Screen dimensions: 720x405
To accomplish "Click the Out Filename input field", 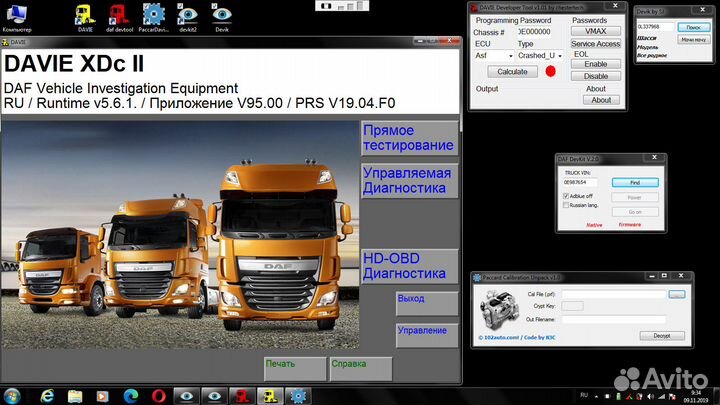I will point(613,320).
